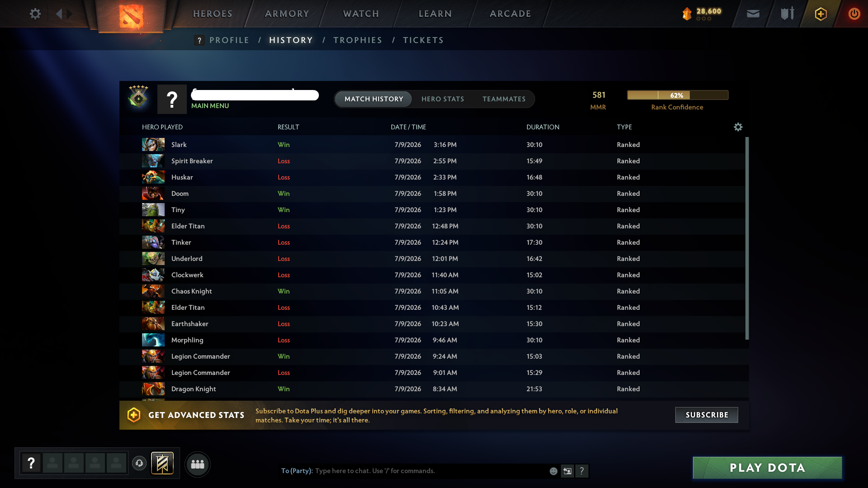The image size is (868, 488).
Task: Toggle the party voice headset icon
Action: [139, 463]
